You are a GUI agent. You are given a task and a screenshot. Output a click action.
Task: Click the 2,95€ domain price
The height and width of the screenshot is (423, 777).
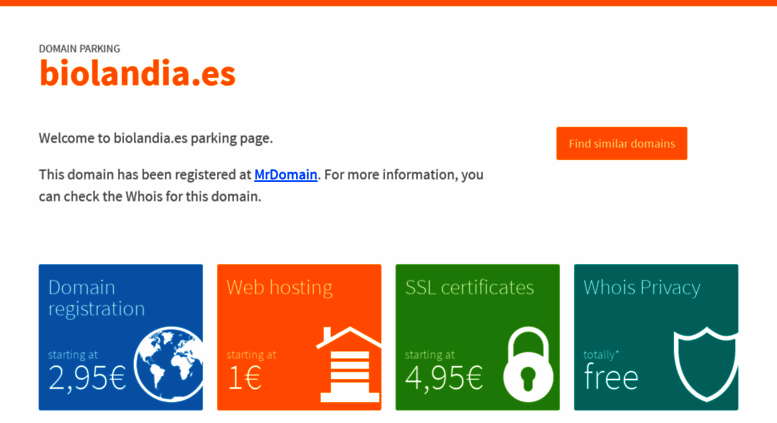coord(87,378)
